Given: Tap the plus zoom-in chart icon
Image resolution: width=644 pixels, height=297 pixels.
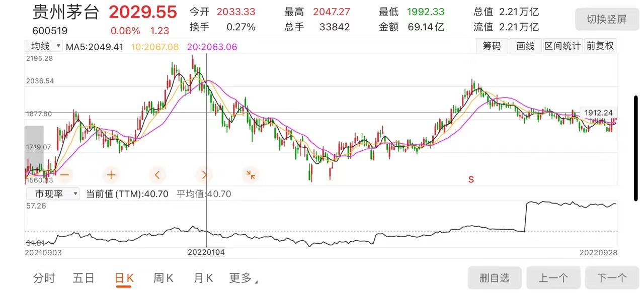Looking at the screenshot, I should pyautogui.click(x=111, y=175).
